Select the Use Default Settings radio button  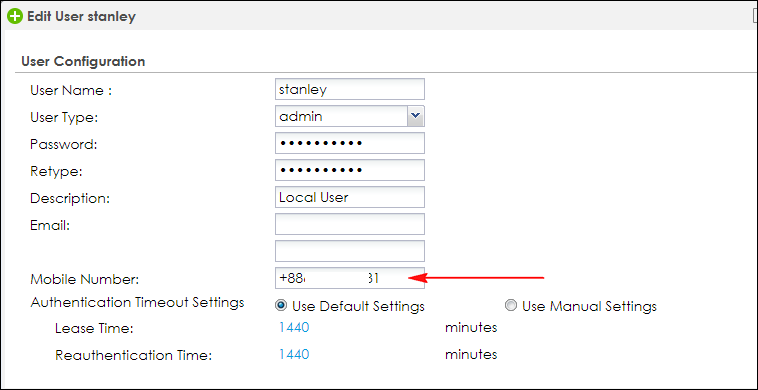279,305
